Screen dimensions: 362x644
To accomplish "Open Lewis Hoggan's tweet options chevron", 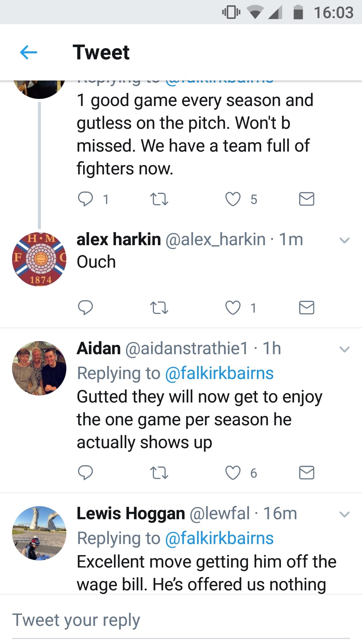I will click(344, 514).
